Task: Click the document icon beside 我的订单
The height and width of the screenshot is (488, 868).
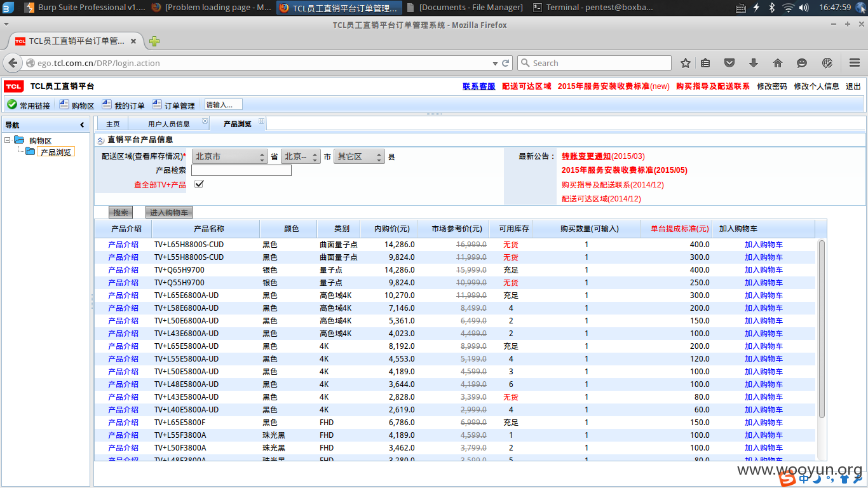Action: pyautogui.click(x=107, y=105)
